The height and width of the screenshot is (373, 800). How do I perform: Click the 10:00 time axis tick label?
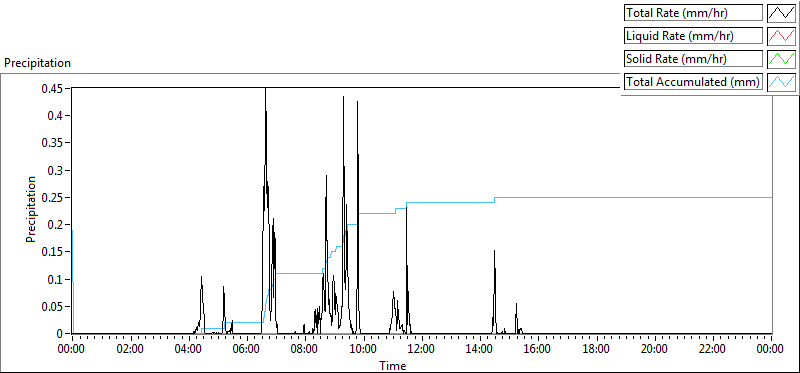[x=363, y=349]
